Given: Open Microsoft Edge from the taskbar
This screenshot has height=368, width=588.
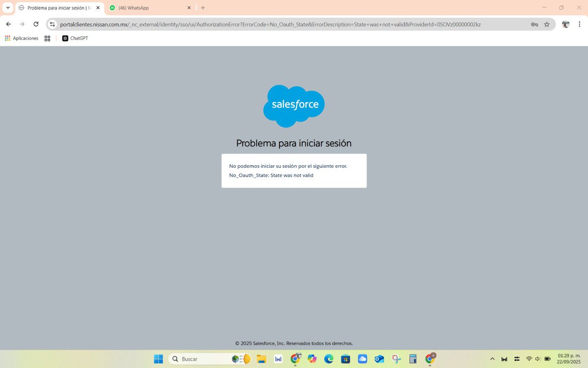Looking at the screenshot, I should [328, 359].
